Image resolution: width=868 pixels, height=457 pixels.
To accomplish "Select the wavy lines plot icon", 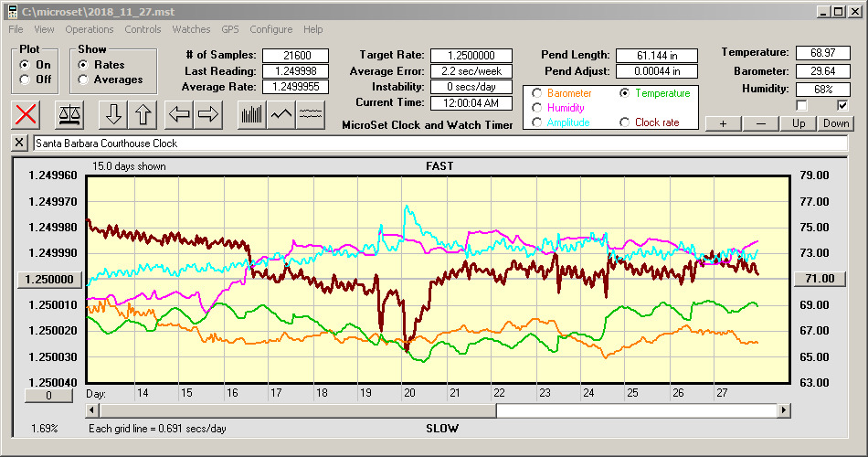I will (311, 114).
